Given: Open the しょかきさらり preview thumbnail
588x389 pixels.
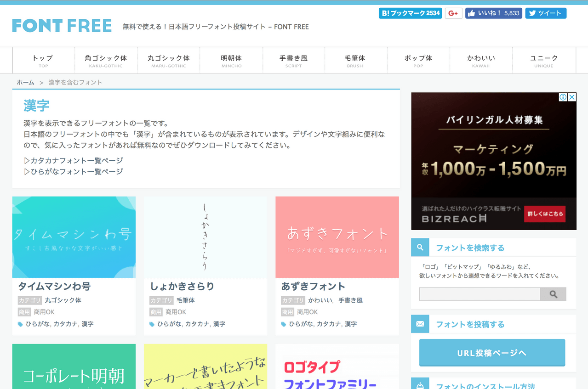Looking at the screenshot, I should click(206, 237).
